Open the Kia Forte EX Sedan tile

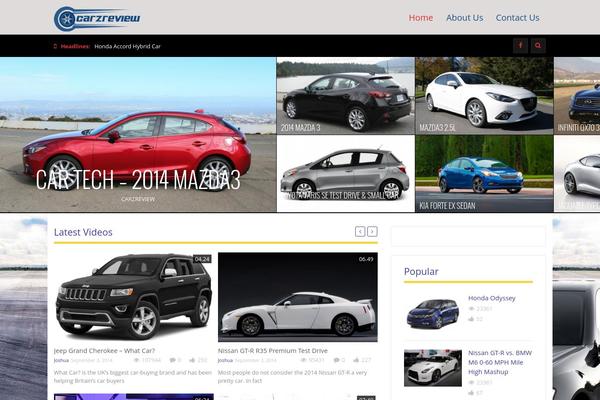(x=484, y=173)
